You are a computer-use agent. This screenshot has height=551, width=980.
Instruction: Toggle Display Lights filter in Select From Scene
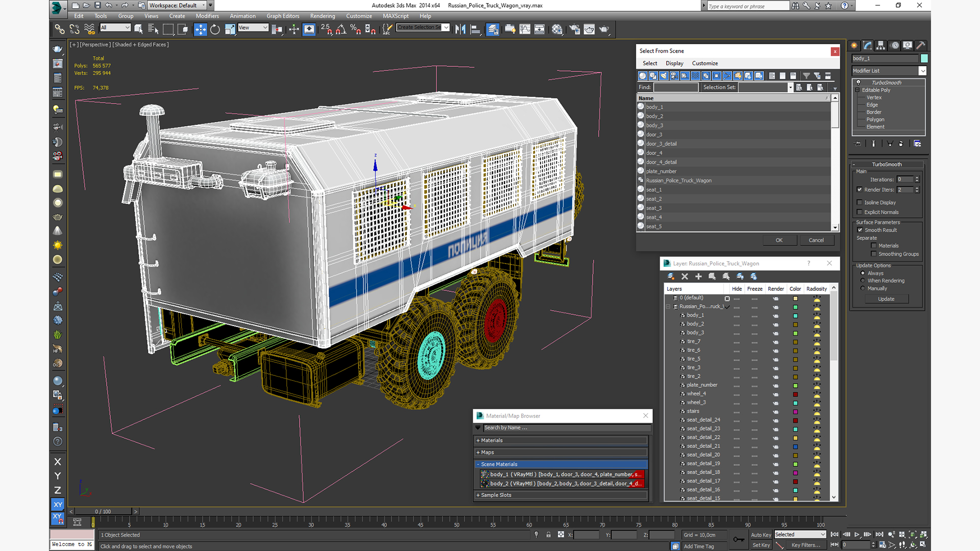pyautogui.click(x=664, y=76)
